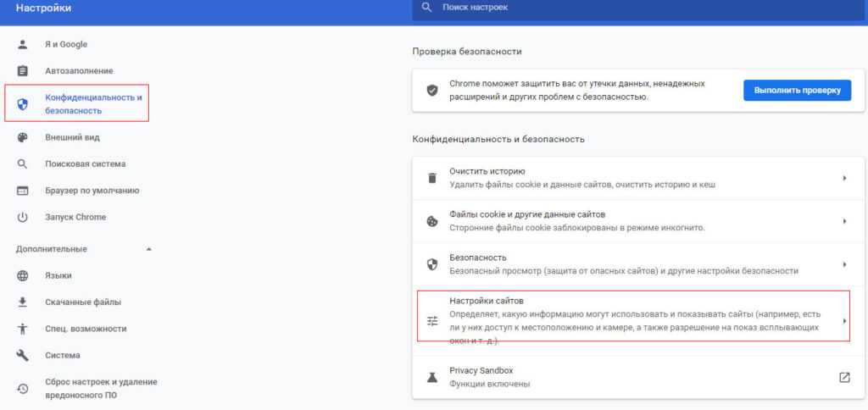
Task: Open Файлы cookie и другие данные сайтов
Action: [526, 214]
